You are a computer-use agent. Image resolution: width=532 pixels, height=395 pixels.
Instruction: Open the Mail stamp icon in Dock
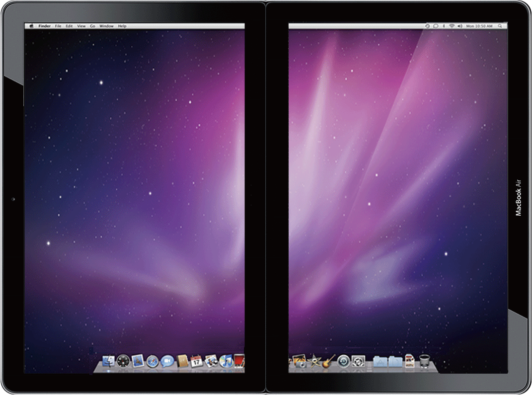click(138, 361)
